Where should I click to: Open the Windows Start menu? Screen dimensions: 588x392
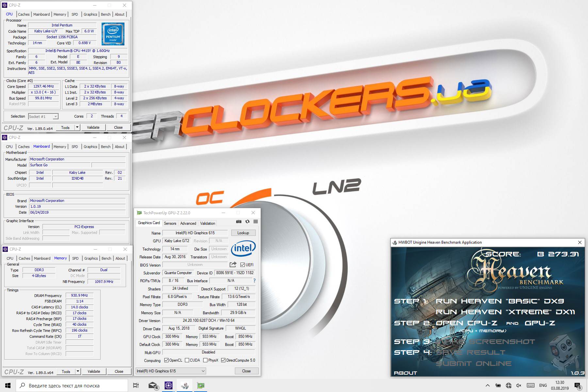click(x=8, y=385)
